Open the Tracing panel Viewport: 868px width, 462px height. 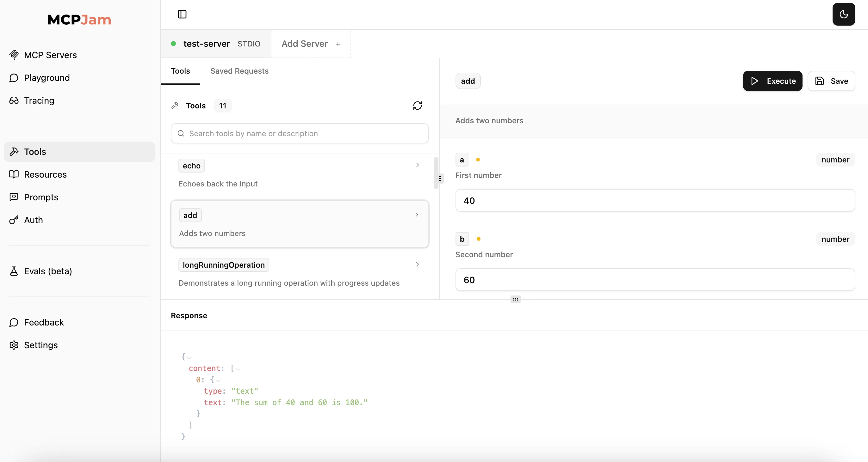point(39,100)
